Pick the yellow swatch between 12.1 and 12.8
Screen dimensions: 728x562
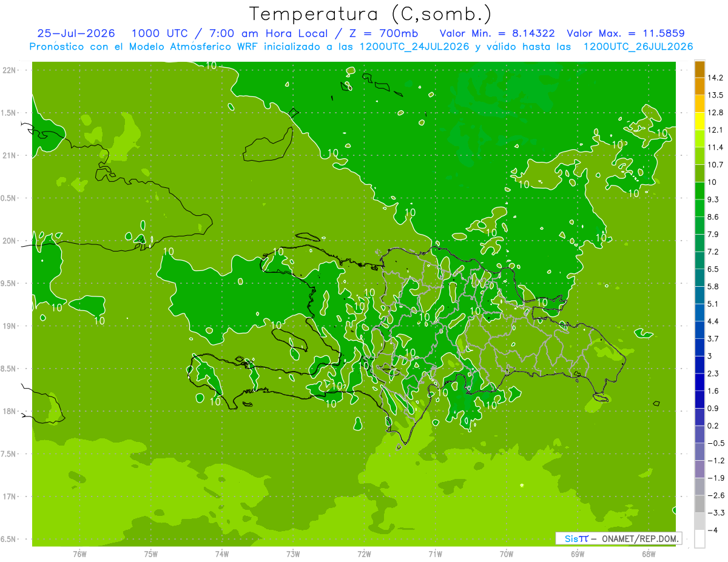699,121
